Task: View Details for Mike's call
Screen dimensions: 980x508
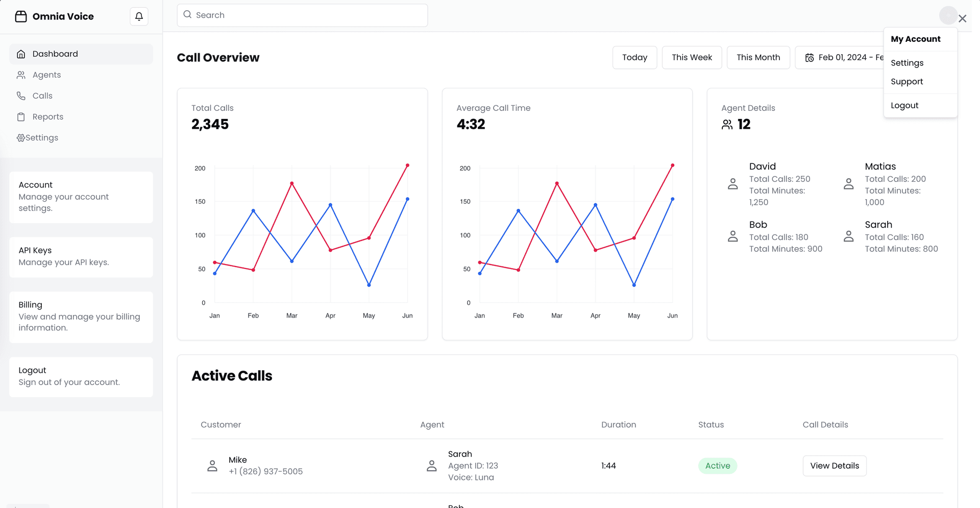Action: (x=835, y=466)
